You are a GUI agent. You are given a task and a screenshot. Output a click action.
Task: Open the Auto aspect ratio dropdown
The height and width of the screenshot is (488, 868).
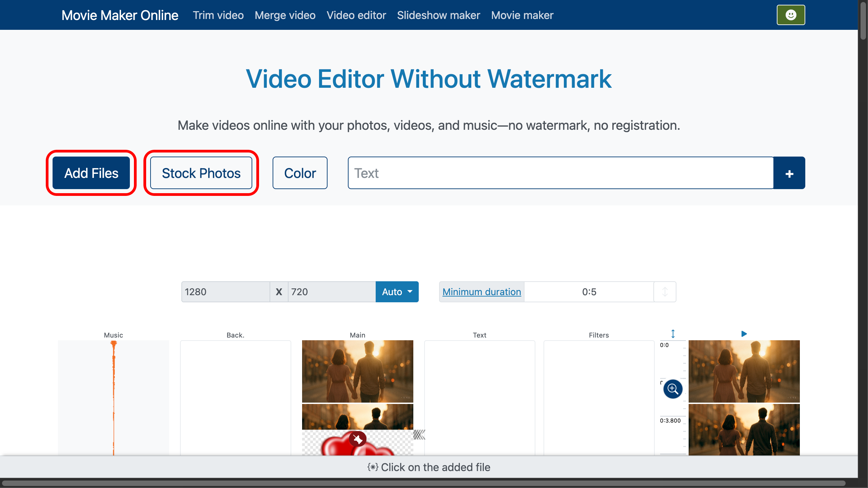(x=397, y=291)
